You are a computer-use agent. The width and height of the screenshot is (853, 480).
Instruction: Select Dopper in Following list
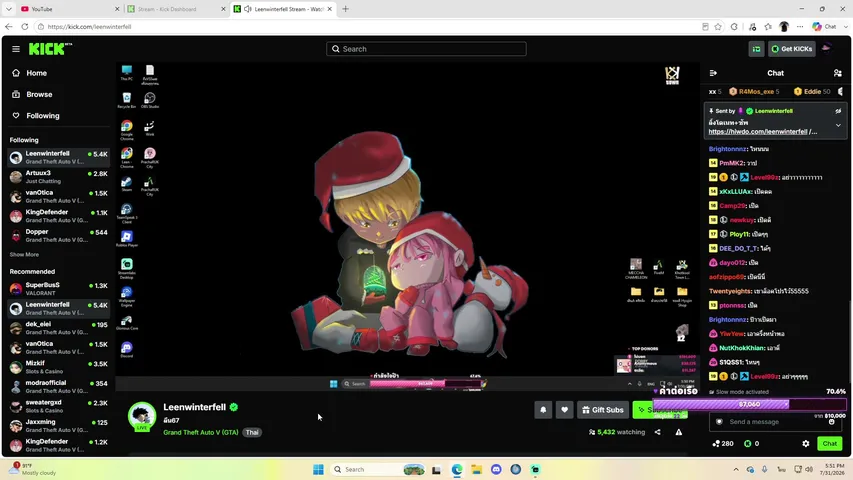(x=59, y=236)
